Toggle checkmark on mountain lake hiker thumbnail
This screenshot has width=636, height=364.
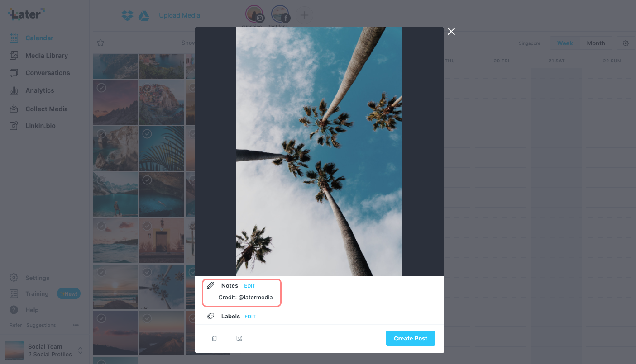click(102, 180)
